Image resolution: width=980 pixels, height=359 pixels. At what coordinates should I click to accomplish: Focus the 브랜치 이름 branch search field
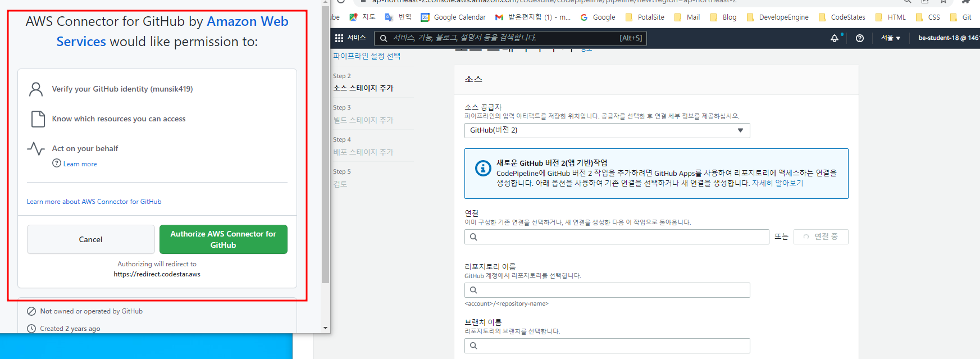pos(607,346)
